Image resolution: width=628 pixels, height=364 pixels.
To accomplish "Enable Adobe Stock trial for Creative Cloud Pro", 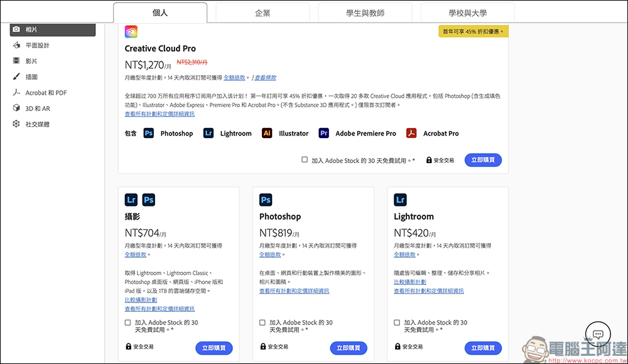I will point(305,160).
